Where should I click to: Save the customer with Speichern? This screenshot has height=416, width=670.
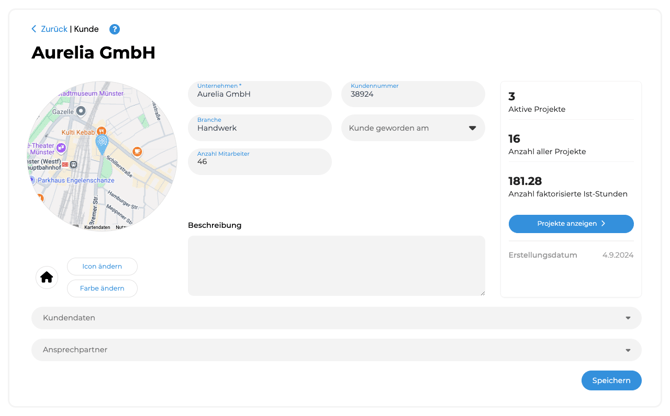point(610,380)
